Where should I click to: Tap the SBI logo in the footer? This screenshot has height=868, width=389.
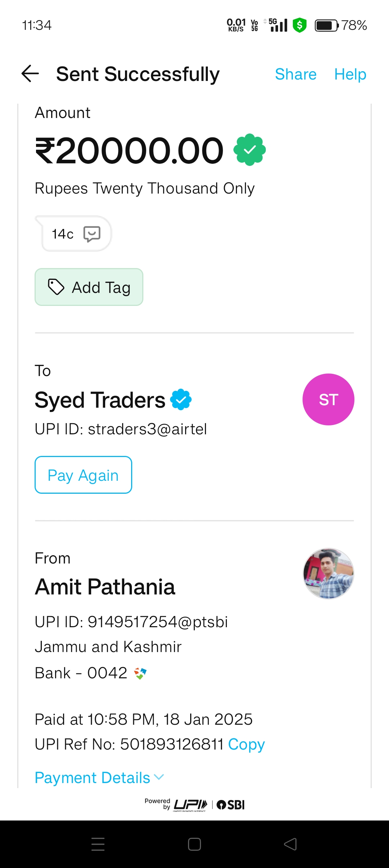(231, 805)
